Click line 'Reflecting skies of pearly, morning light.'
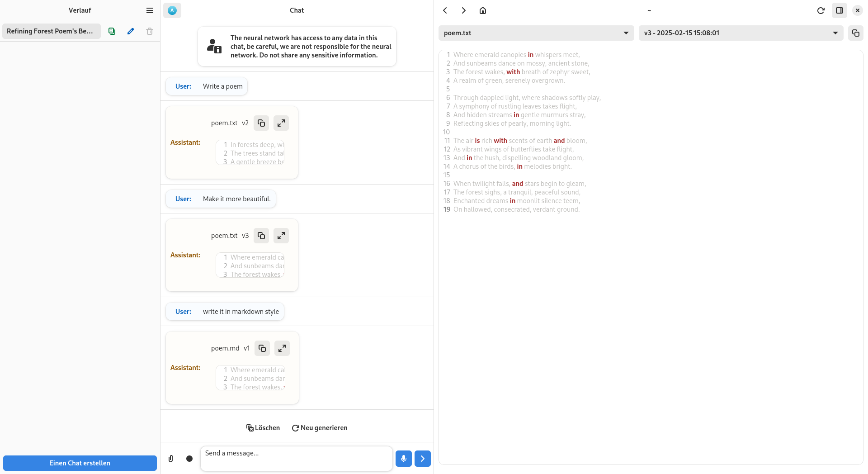 [512, 123]
